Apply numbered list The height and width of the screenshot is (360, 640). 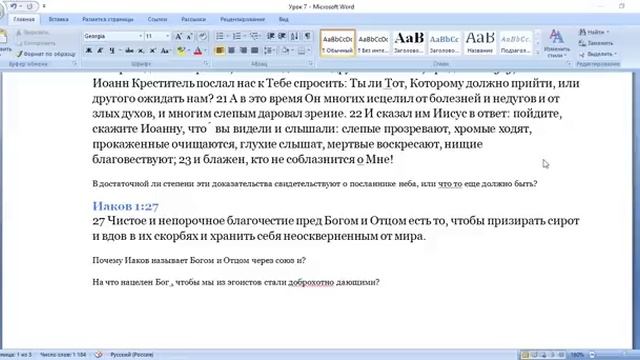(x=236, y=36)
